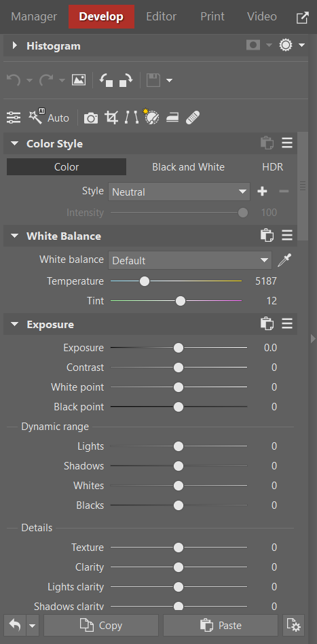Click the Shadows slider handle

pos(179,466)
